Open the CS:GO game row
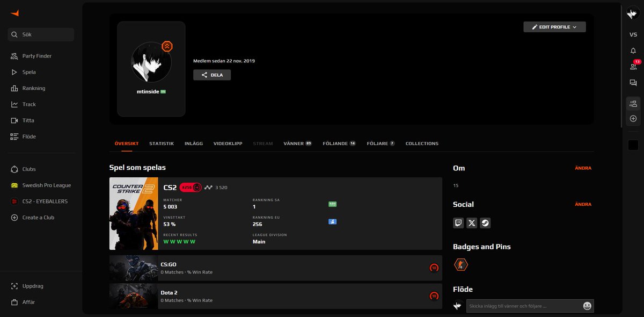This screenshot has height=317, width=644. click(276, 268)
